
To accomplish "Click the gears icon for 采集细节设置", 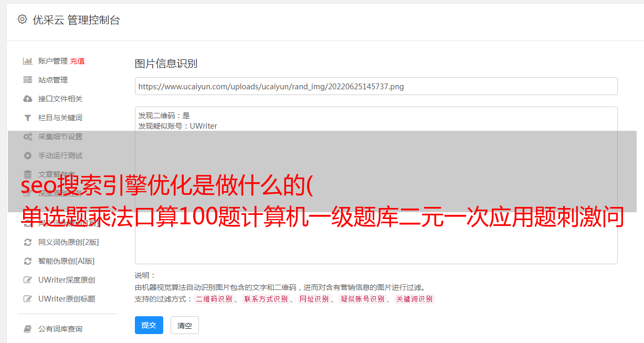I will tap(28, 137).
